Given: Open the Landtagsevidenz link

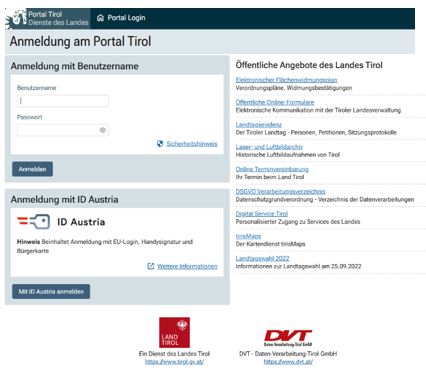Looking at the screenshot, I should (x=259, y=124).
